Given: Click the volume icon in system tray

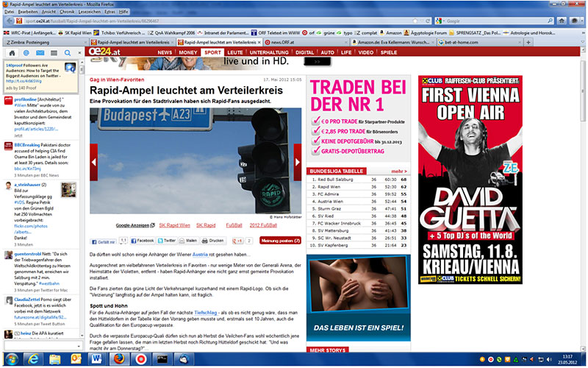Looking at the screenshot, I should click(x=549, y=359).
